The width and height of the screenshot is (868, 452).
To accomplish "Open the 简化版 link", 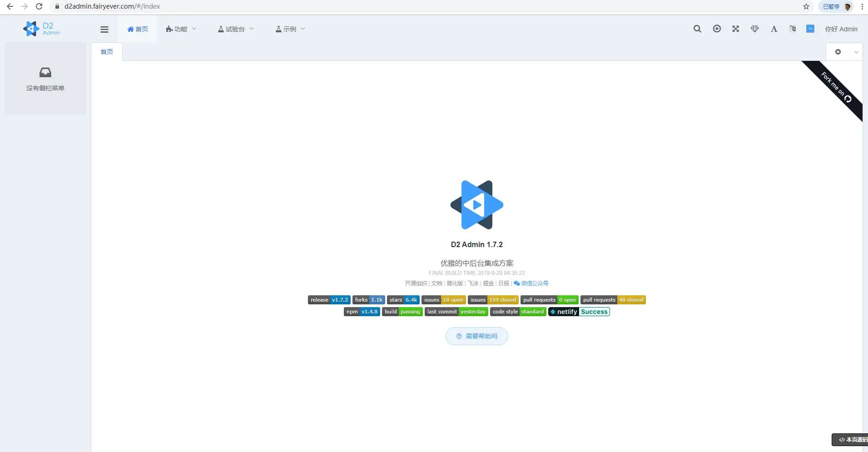I will pos(455,283).
